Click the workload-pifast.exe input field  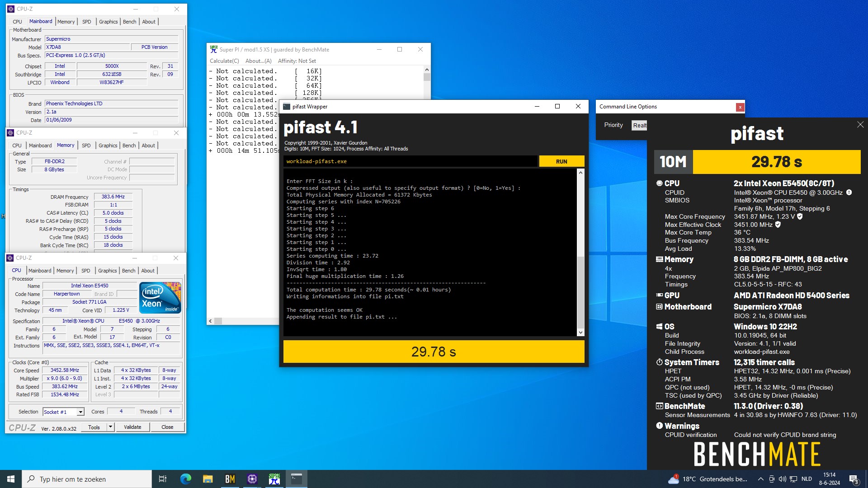coord(410,161)
